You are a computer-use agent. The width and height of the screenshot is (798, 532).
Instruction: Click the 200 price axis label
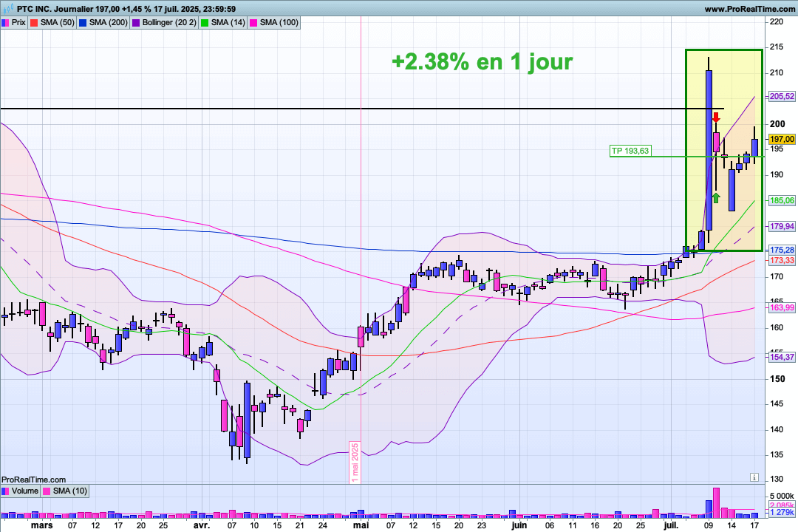[777, 123]
